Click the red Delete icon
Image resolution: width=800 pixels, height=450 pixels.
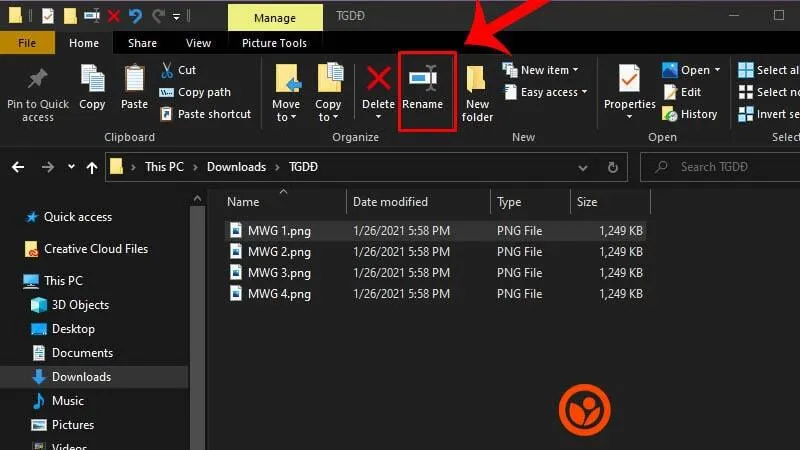click(x=379, y=79)
